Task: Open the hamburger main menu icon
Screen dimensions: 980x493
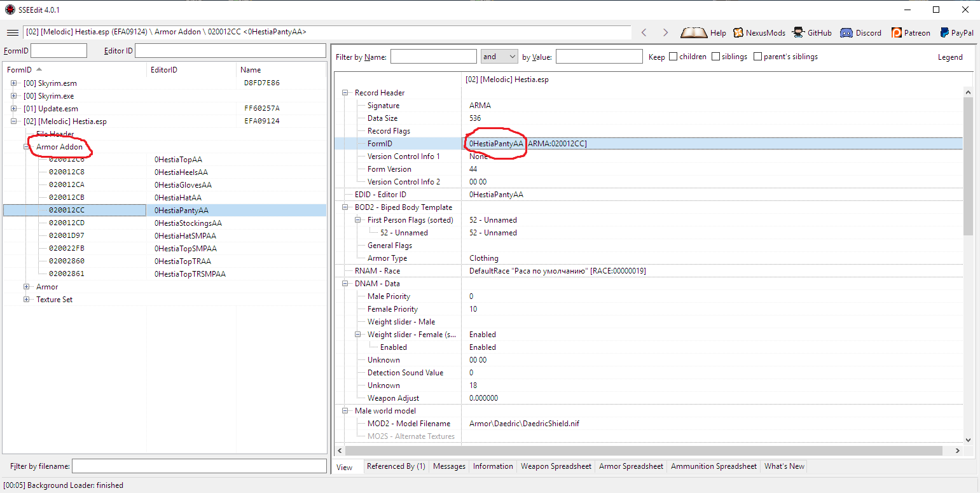Action: pyautogui.click(x=12, y=32)
